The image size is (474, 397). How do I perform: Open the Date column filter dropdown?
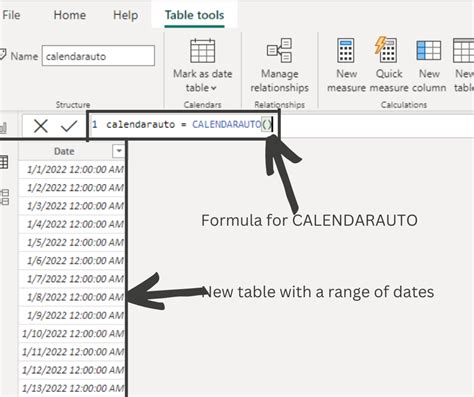[119, 151]
